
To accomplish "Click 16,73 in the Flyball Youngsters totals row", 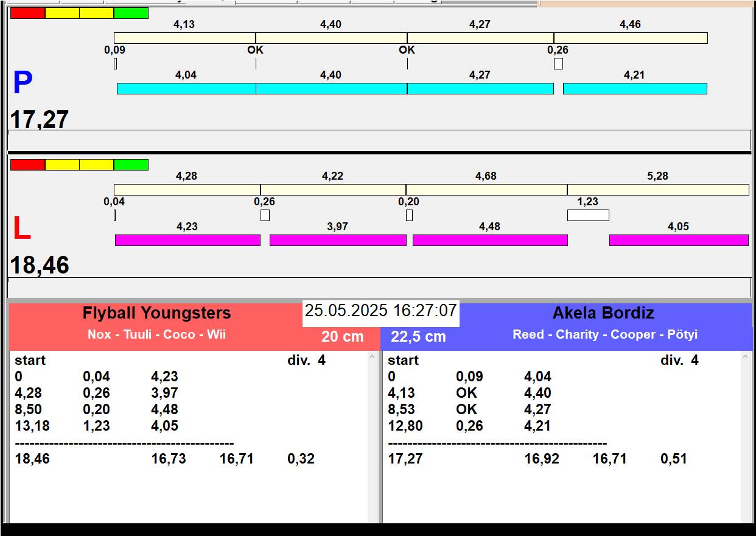I will (x=169, y=459).
